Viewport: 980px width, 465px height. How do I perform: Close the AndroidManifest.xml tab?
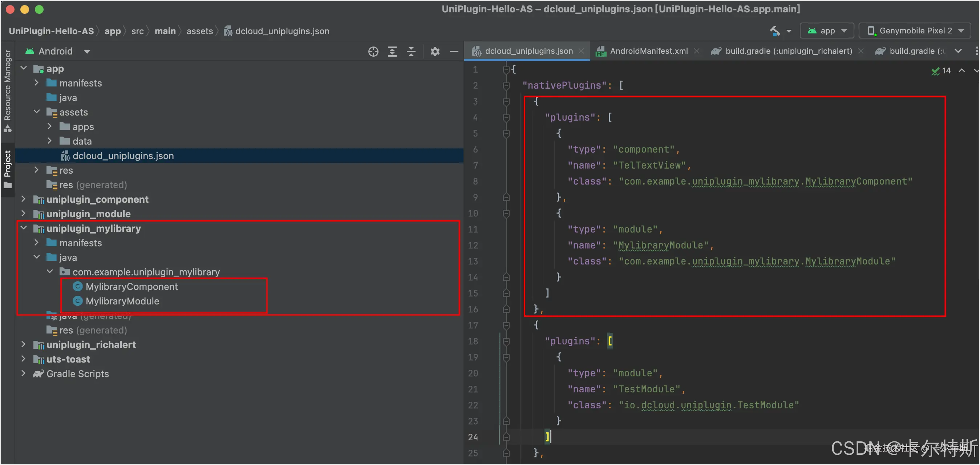(x=696, y=51)
